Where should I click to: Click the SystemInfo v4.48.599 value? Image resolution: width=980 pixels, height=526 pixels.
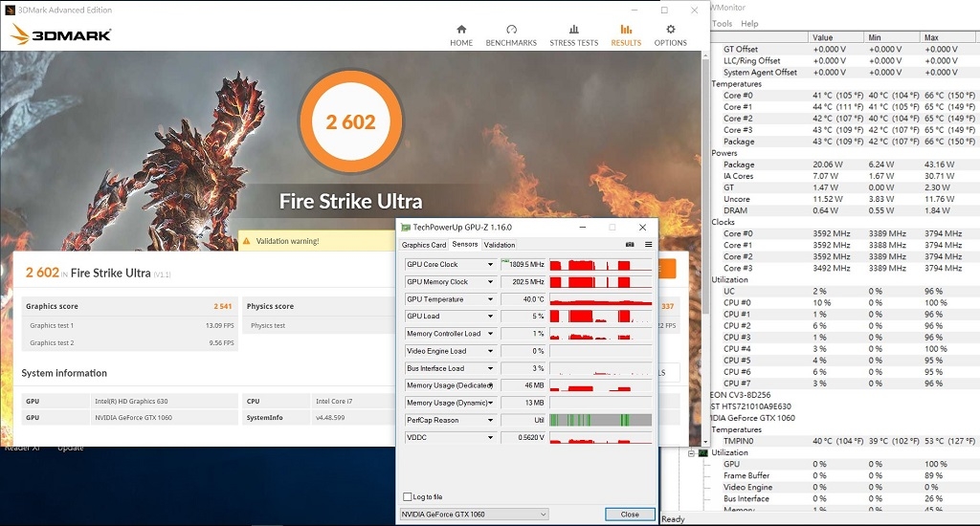point(330,417)
